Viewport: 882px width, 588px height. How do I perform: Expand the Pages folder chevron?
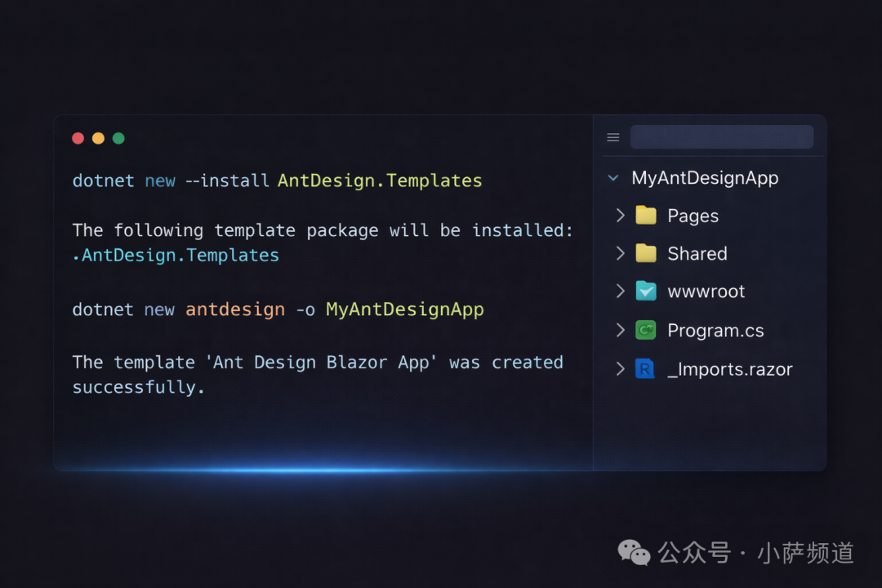621,216
